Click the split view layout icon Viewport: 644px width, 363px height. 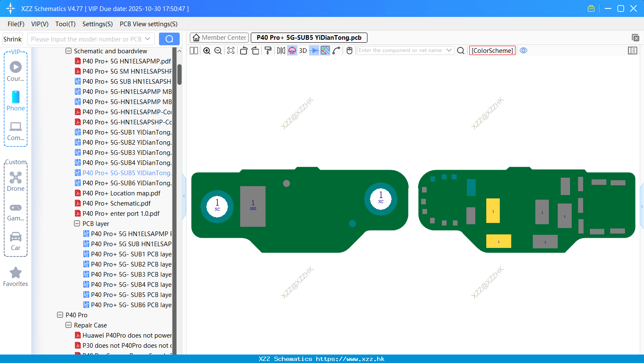click(x=194, y=50)
